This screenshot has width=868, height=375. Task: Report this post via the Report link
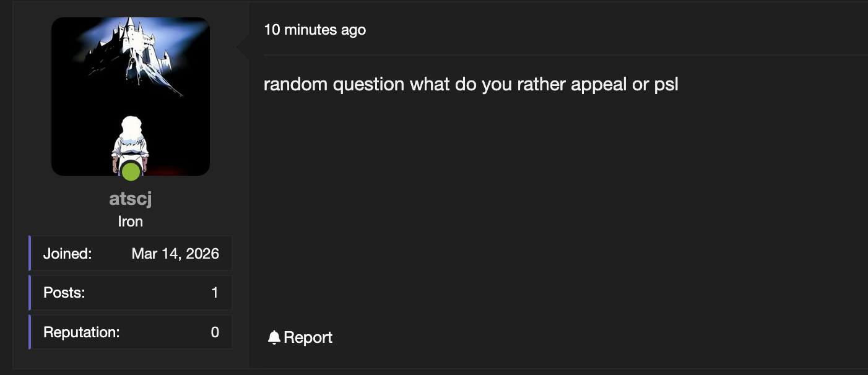[308, 337]
